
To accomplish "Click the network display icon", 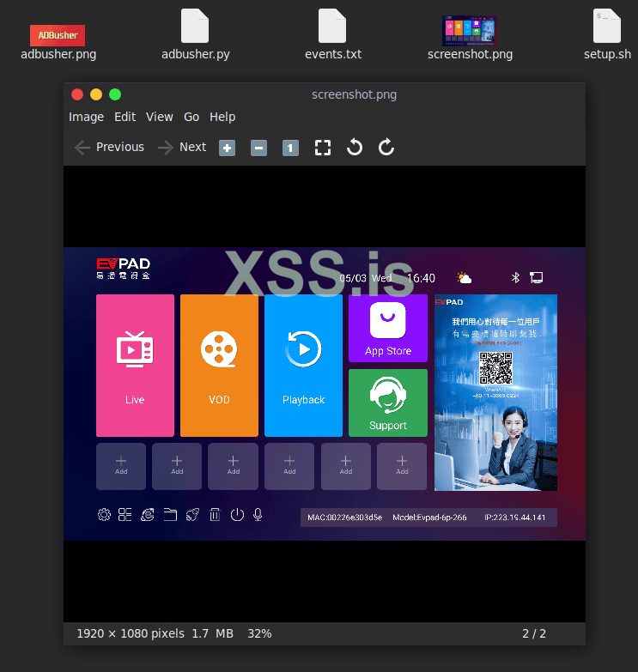I will 536,278.
